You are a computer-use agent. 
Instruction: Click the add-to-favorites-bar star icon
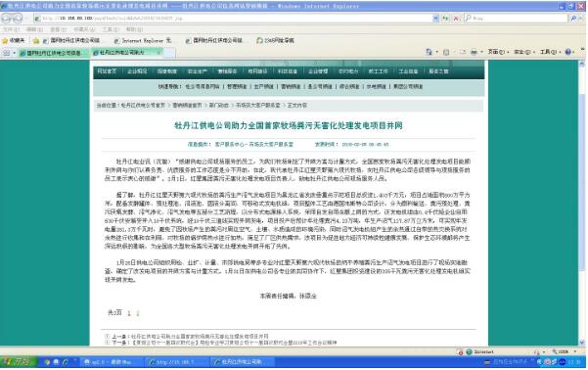coord(36,40)
